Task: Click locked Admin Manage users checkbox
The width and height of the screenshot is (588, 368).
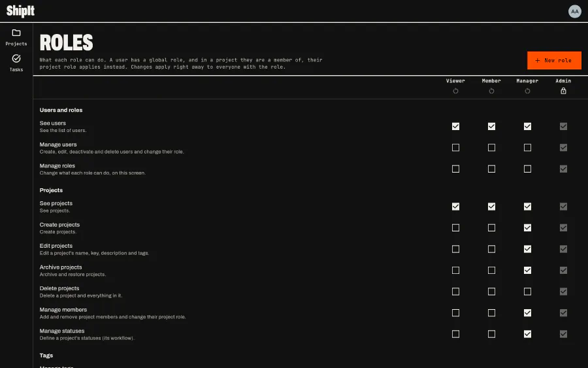Action: click(563, 148)
